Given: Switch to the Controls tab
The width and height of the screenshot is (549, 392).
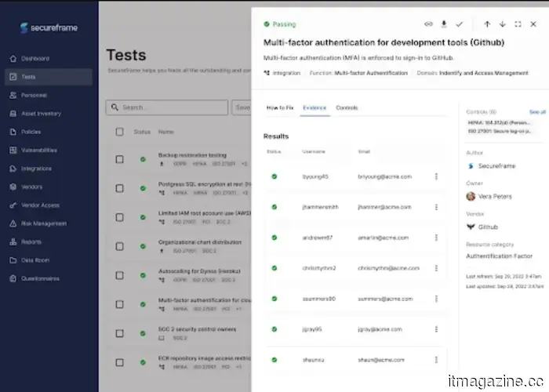Looking at the screenshot, I should pos(347,107).
